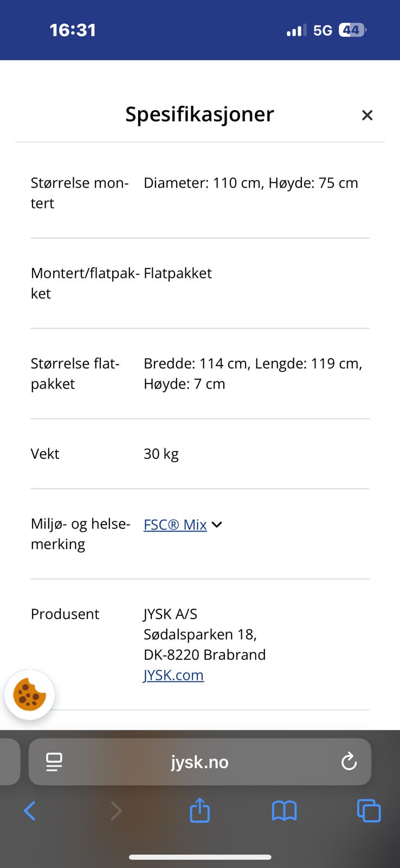Reload the page with refresh icon
The width and height of the screenshot is (400, 868).
pos(349,762)
